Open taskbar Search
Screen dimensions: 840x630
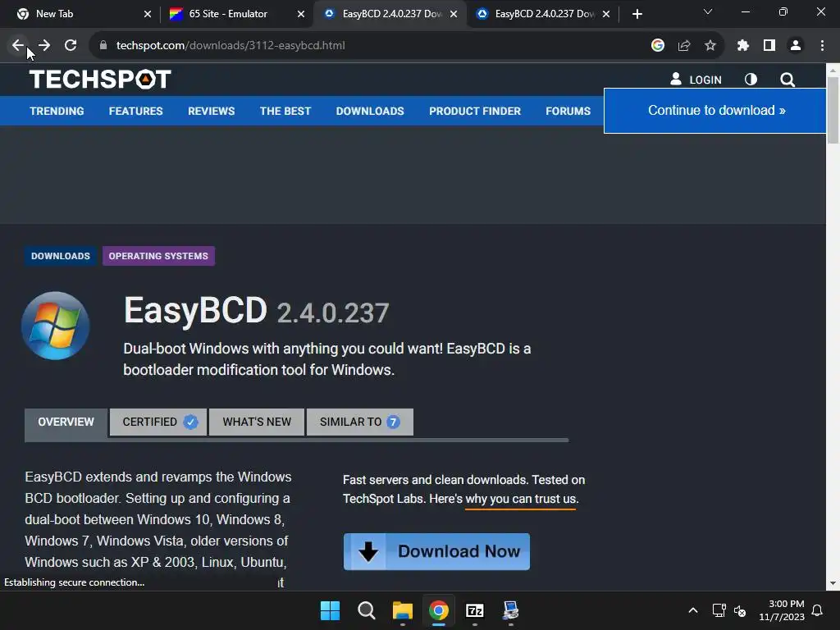pyautogui.click(x=367, y=610)
